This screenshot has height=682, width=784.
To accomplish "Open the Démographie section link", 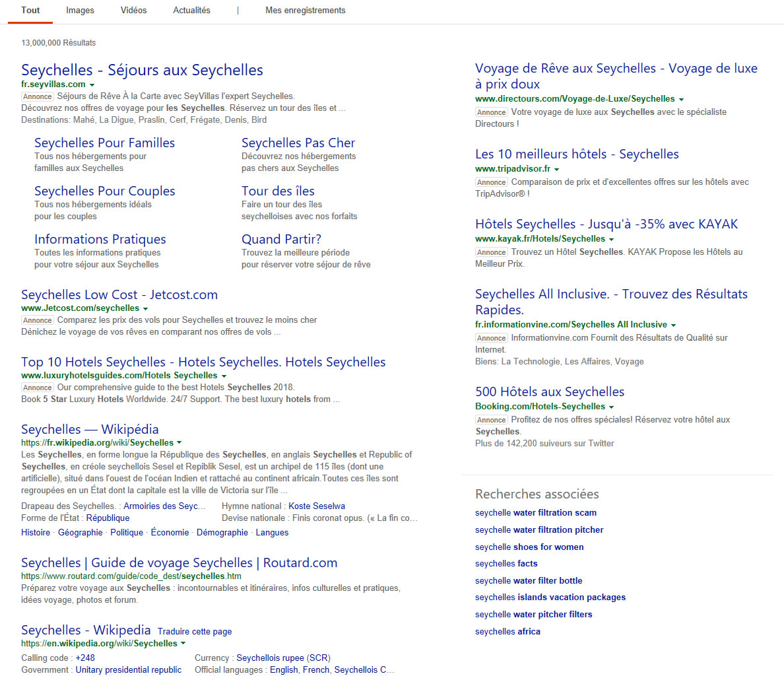I will click(x=222, y=532).
